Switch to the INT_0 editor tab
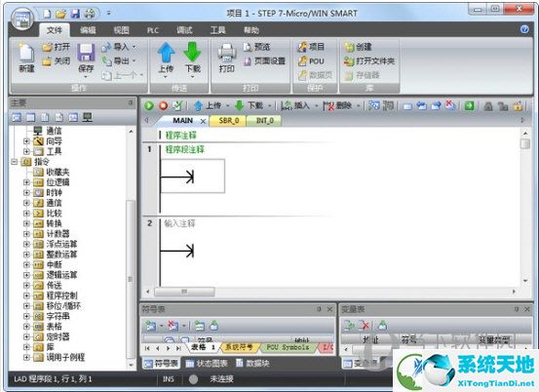The image size is (539, 392). point(265,121)
